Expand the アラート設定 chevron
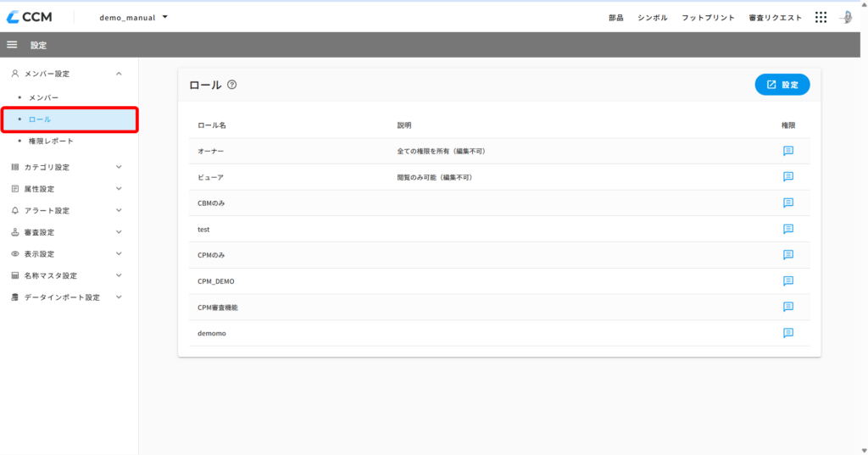This screenshot has width=868, height=455. [119, 210]
